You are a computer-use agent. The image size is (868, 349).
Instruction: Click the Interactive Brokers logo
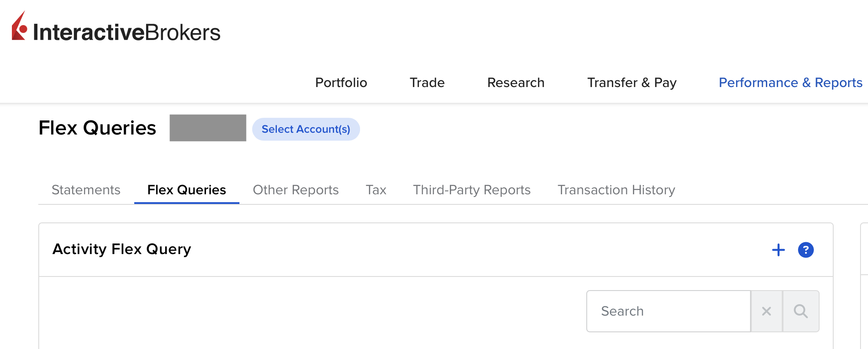point(116,27)
